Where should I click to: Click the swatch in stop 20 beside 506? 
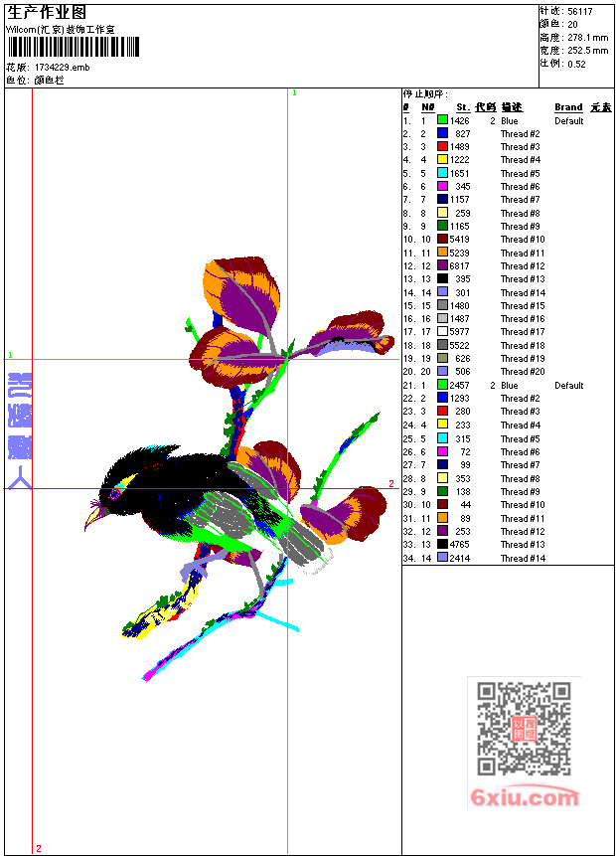442,371
